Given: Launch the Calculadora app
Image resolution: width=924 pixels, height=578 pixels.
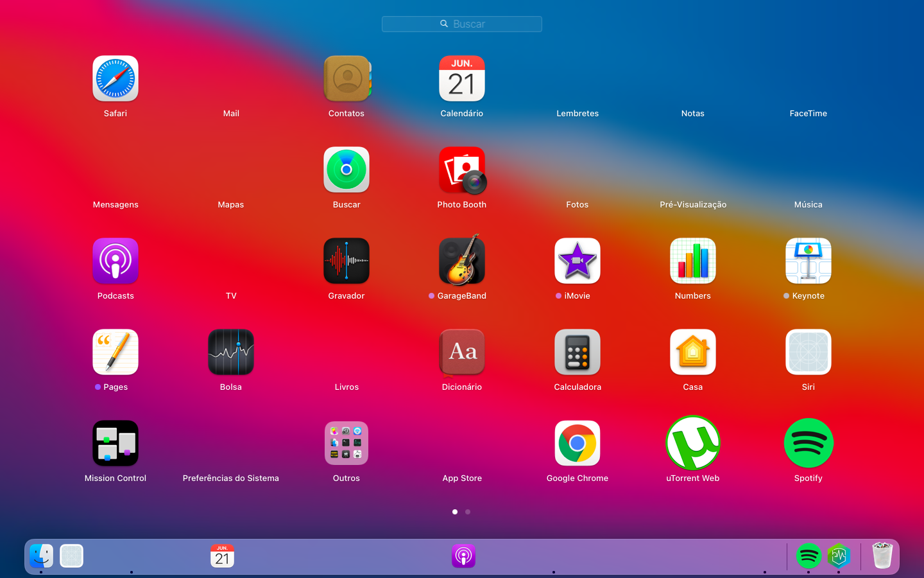Looking at the screenshot, I should tap(577, 352).
